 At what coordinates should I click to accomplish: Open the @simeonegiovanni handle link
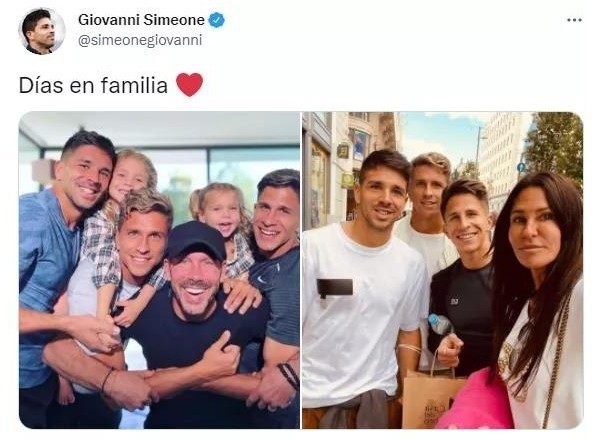(x=140, y=40)
